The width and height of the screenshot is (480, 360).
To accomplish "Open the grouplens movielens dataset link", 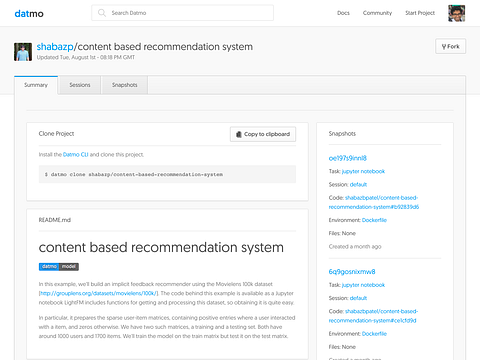I will [99, 293].
